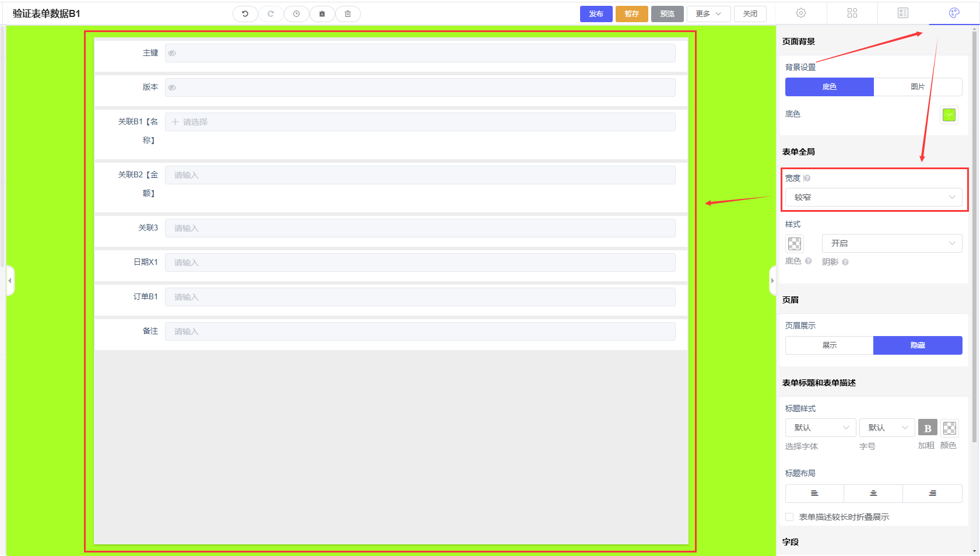
Task: Click the blue 发布 button
Action: (x=596, y=14)
